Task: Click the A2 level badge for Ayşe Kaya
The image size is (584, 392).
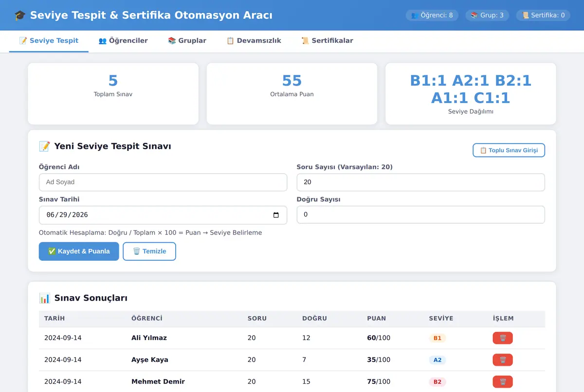Action: pos(438,360)
